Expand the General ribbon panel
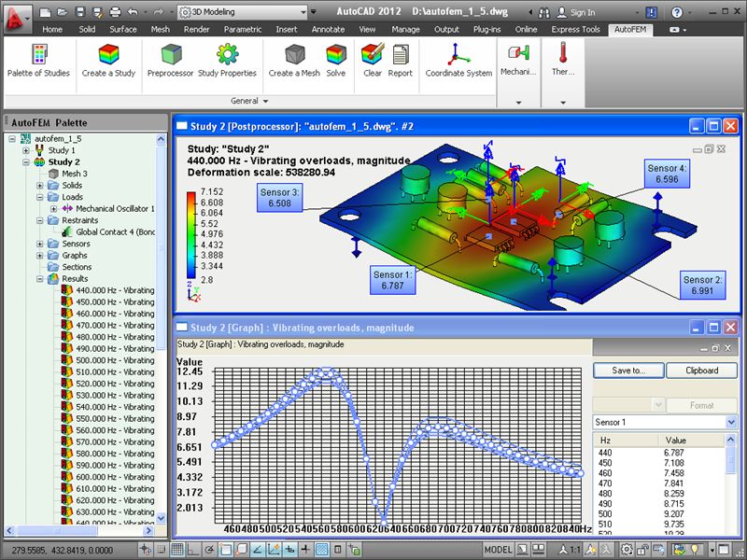Viewport: 747px width, 560px height. pyautogui.click(x=249, y=101)
